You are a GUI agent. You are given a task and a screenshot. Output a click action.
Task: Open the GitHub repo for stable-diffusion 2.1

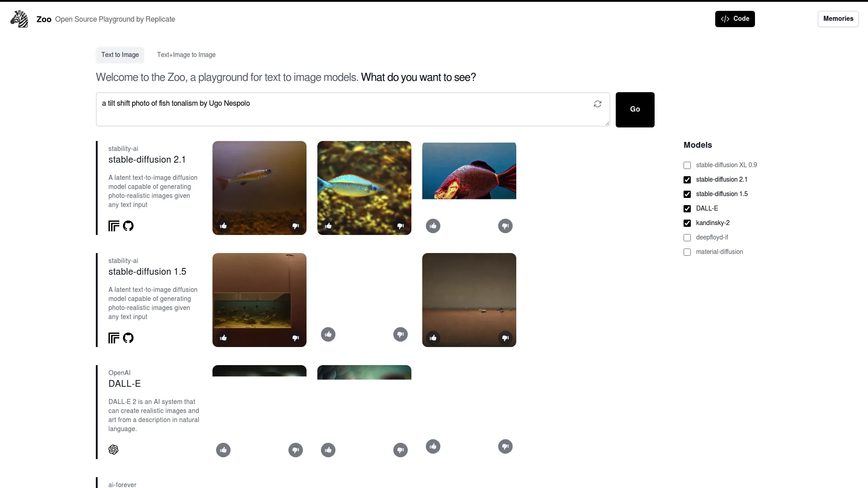(128, 226)
